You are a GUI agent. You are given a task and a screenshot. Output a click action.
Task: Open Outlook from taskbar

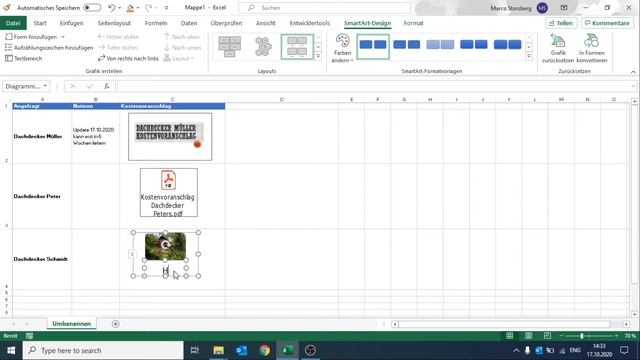tap(241, 350)
